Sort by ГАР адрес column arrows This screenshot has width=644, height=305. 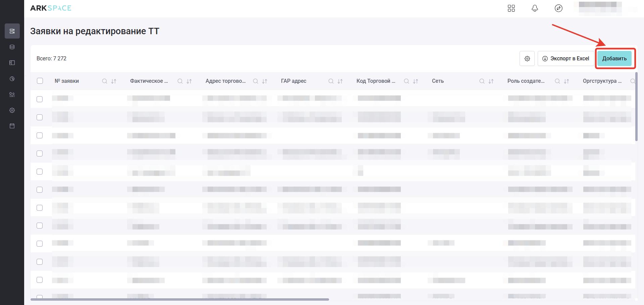(340, 81)
